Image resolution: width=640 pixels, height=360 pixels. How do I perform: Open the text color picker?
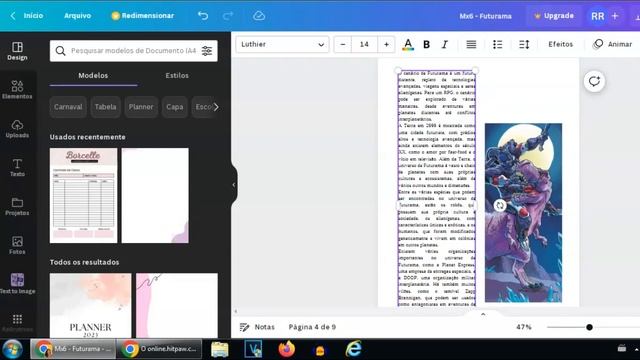[x=408, y=44]
